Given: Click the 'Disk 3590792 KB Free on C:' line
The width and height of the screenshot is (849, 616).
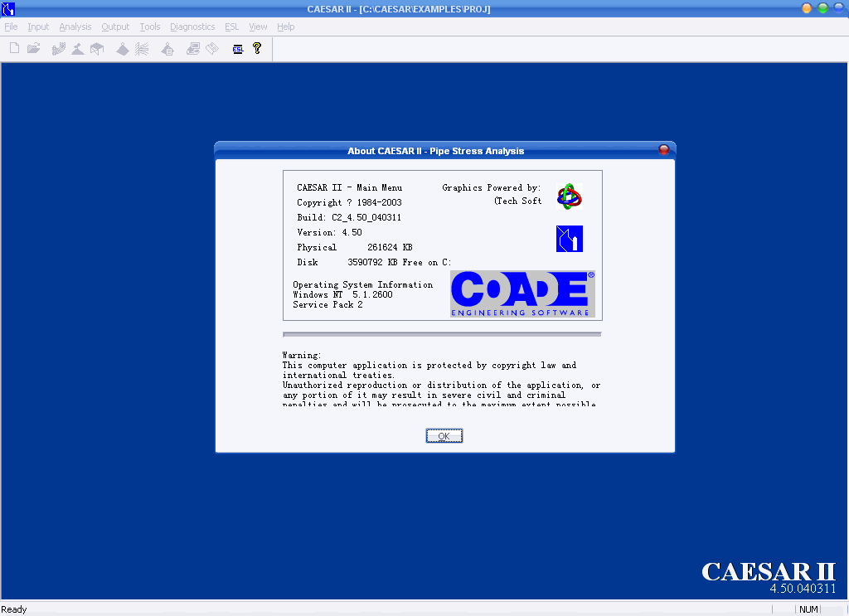Looking at the screenshot, I should [x=374, y=262].
